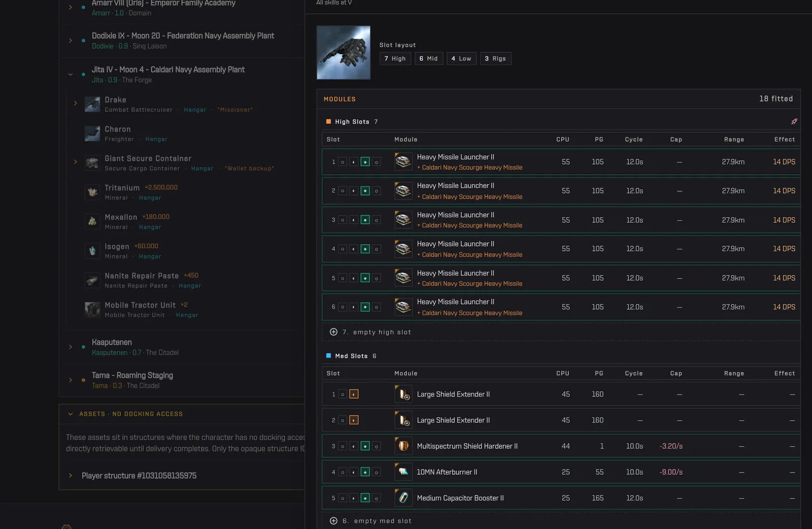812x529 pixels.
Task: Click the Module column header in High Slots
Action: click(x=406, y=140)
